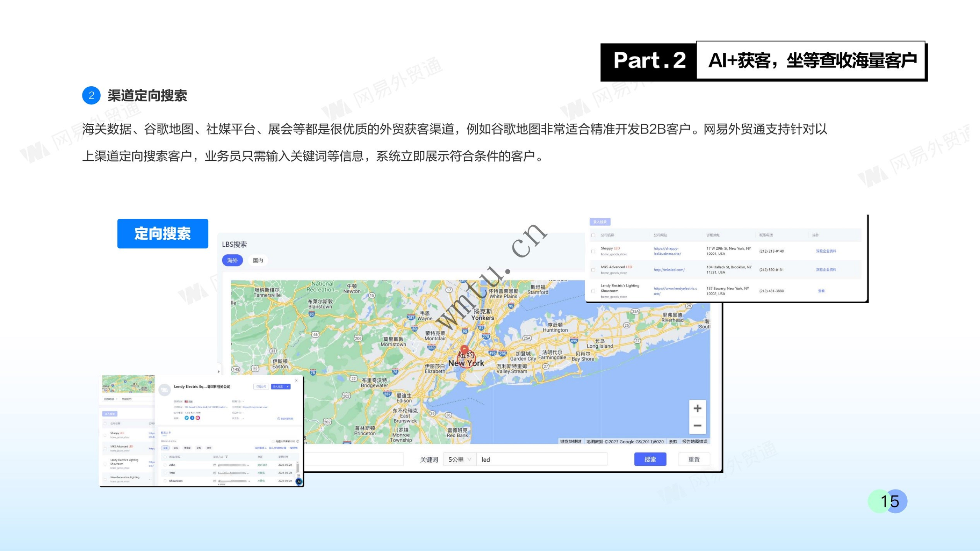Viewport: 980px width, 551px height.
Task: Click the blue 搜索 button
Action: point(650,459)
